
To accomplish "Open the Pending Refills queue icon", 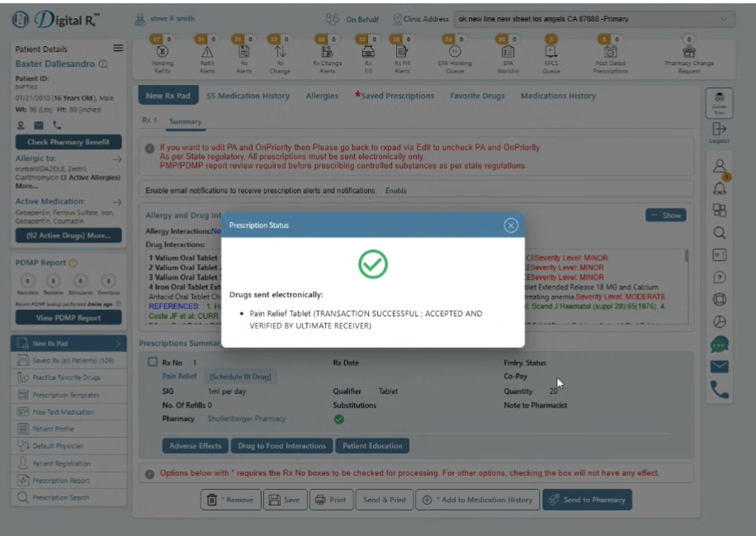I will [163, 51].
